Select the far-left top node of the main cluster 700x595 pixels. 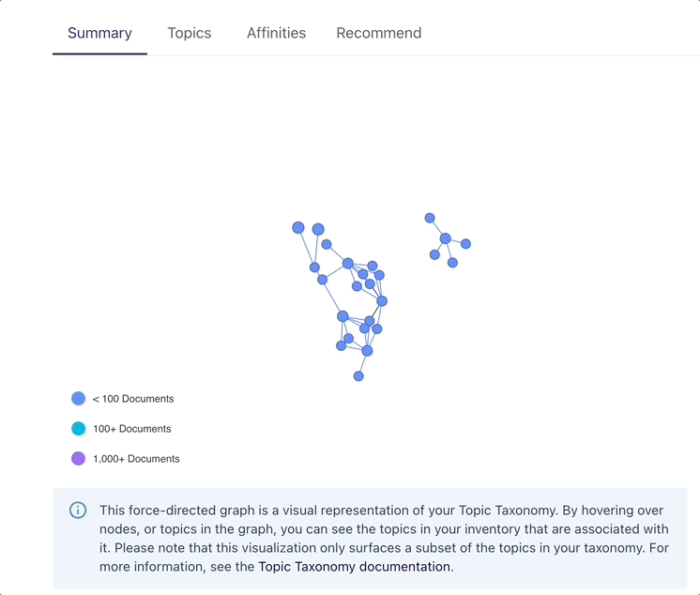point(298,228)
